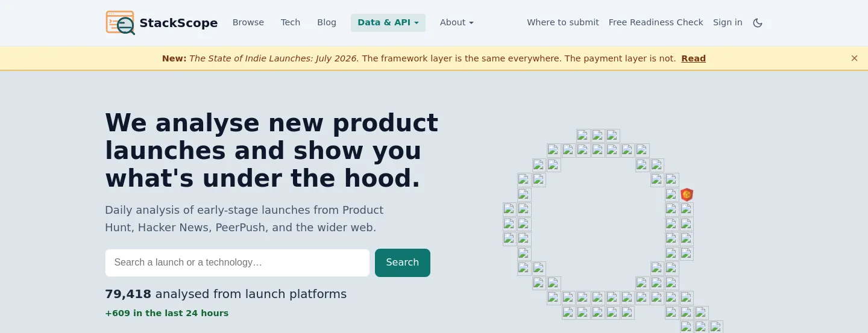
Task: Open the Where to submit link
Action: click(x=563, y=22)
